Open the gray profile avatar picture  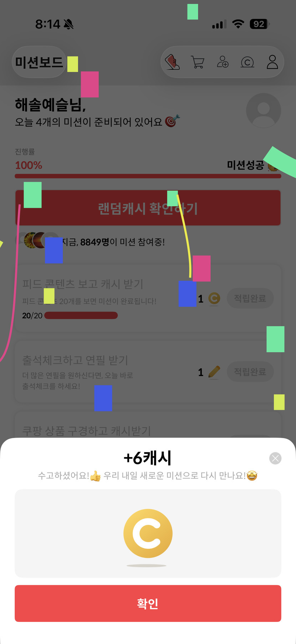(264, 111)
